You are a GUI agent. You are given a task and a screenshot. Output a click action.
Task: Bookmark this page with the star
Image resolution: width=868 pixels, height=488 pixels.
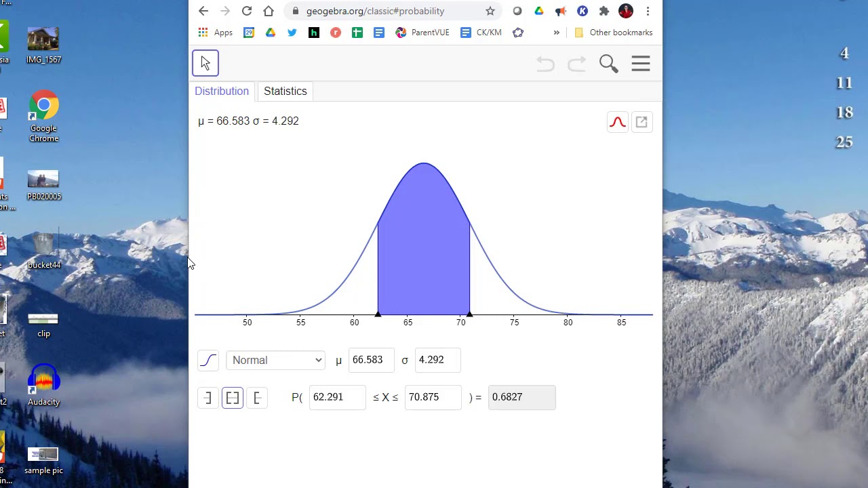pyautogui.click(x=490, y=11)
